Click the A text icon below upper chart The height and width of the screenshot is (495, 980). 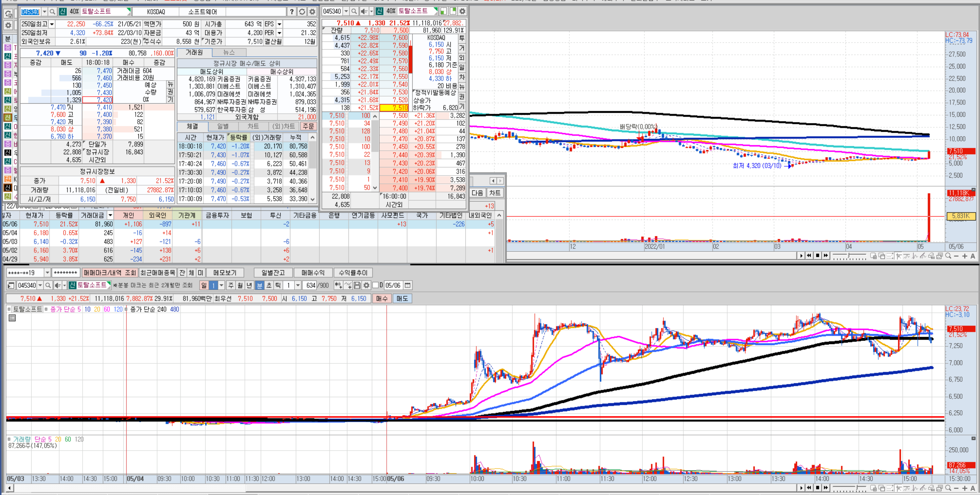point(973,256)
